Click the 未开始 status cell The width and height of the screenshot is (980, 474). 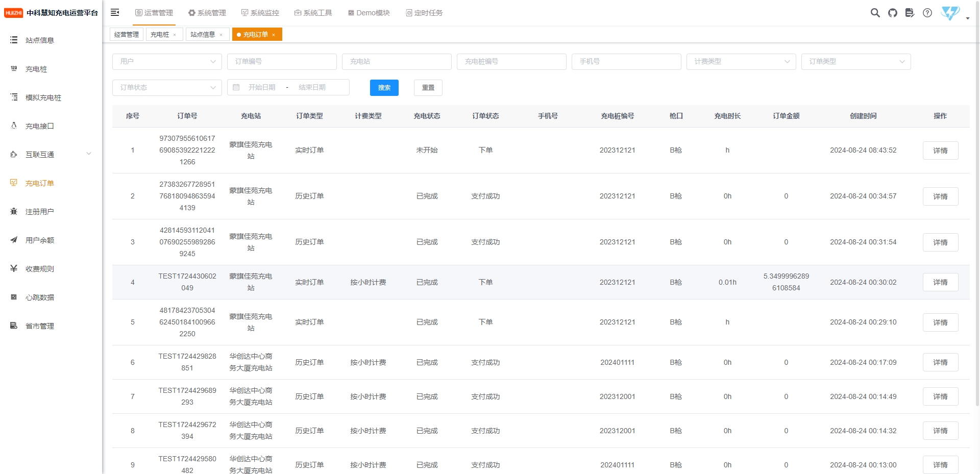coord(427,150)
